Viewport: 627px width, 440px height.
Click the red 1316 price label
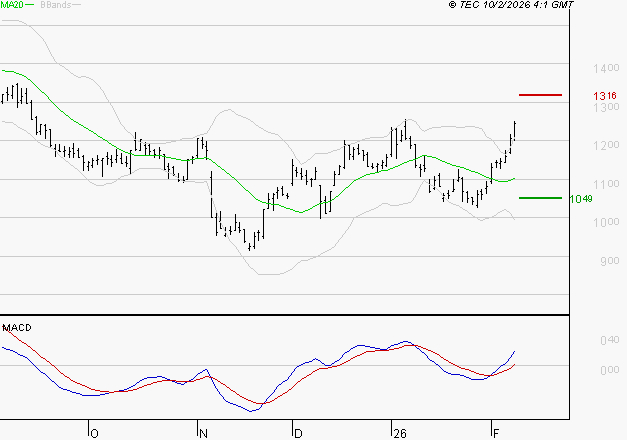point(605,96)
